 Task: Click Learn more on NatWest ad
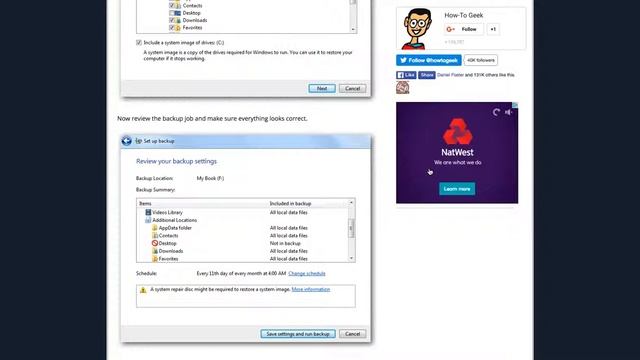457,189
